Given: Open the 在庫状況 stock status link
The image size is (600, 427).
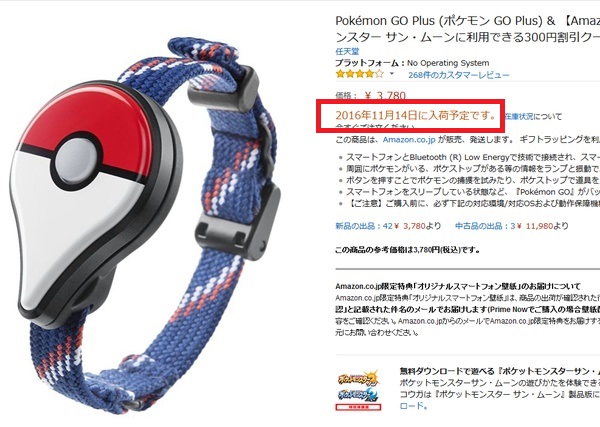Looking at the screenshot, I should coord(519,116).
